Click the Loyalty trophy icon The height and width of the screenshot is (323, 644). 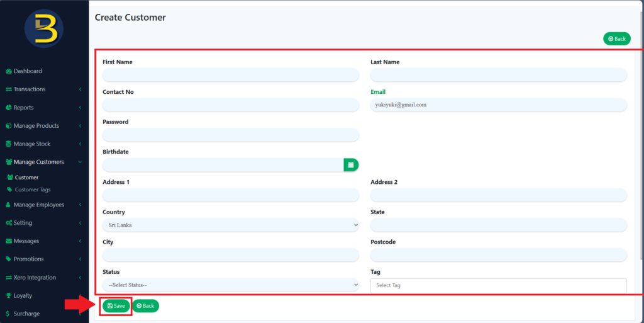[x=9, y=296]
